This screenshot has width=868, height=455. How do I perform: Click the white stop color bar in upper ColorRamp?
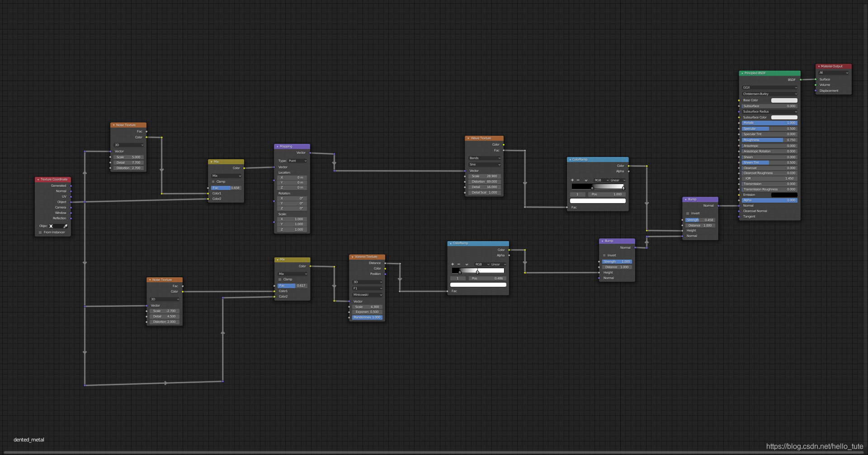pos(598,201)
